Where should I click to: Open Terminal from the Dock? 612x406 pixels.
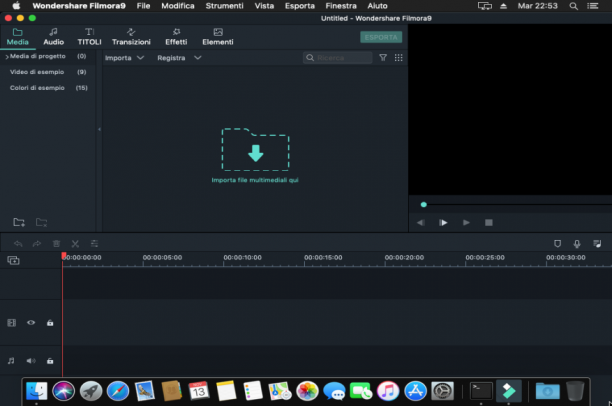pos(481,391)
